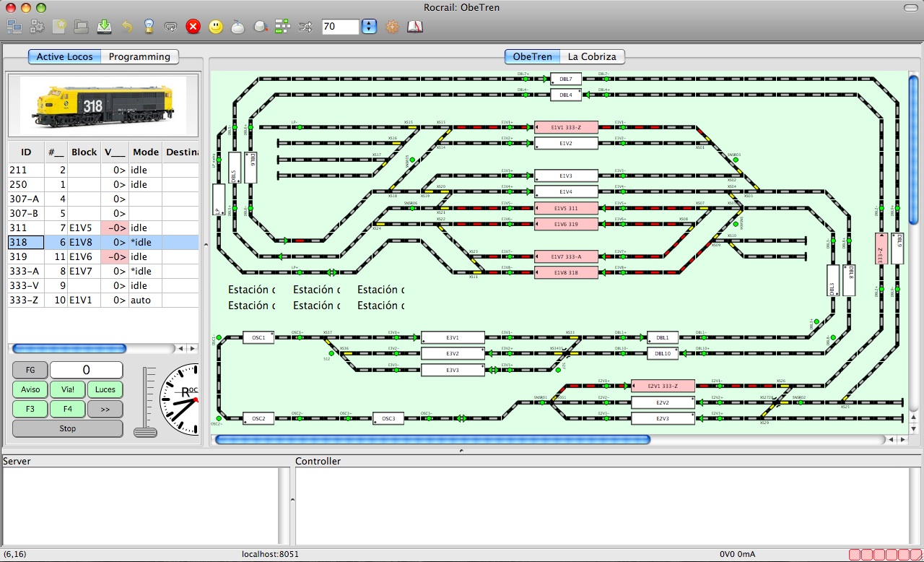The height and width of the screenshot is (562, 924).
Task: Click the red emergency stop icon
Action: coord(193,27)
